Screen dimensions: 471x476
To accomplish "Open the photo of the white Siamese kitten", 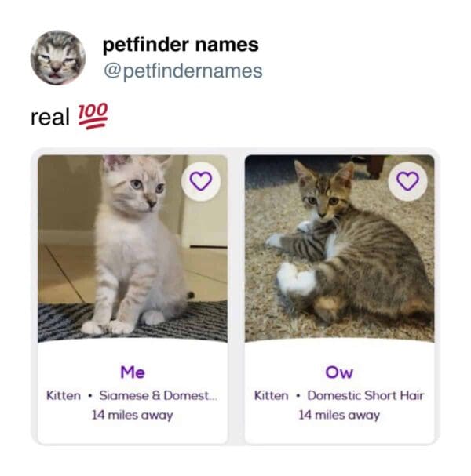I will coord(133,249).
